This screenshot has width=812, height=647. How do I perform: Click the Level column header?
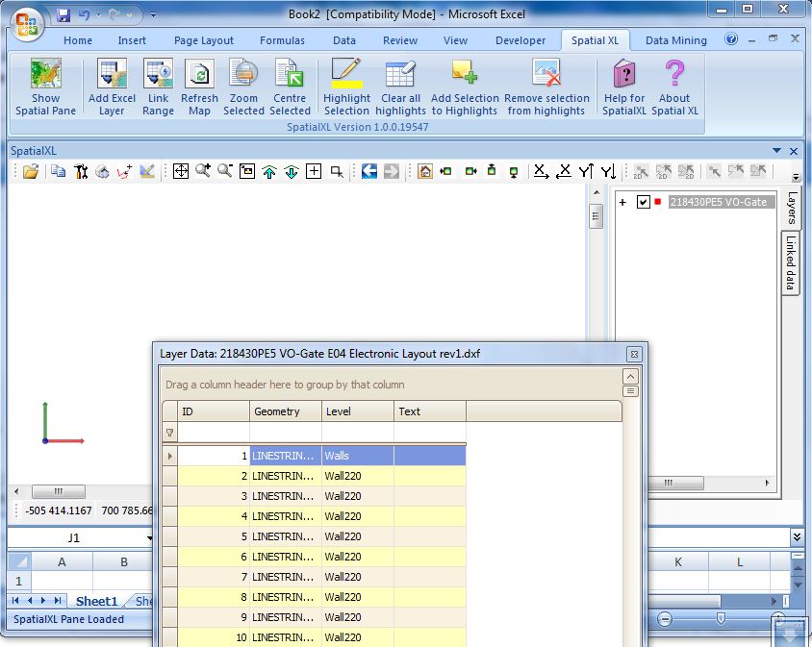coord(357,411)
